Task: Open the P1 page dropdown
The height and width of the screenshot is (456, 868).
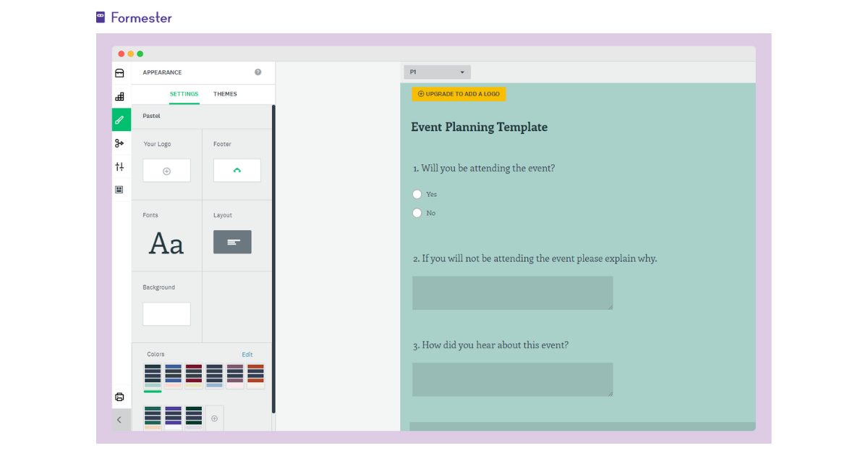Action: pos(437,72)
